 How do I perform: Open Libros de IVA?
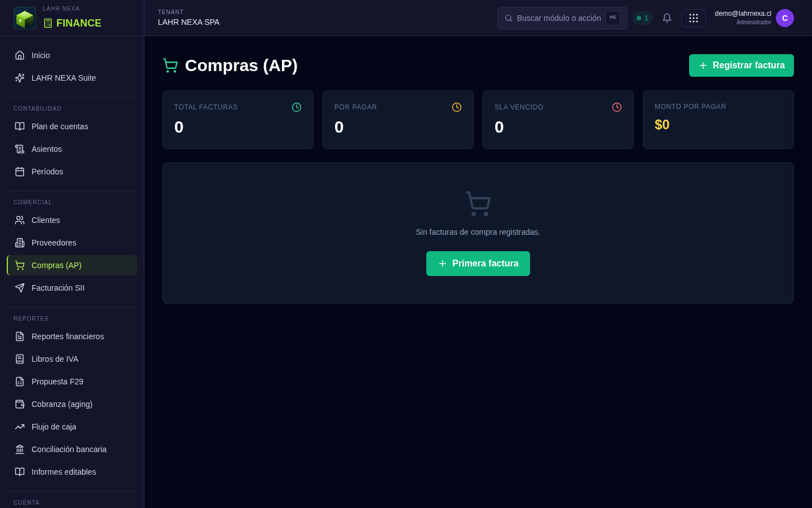click(x=72, y=359)
